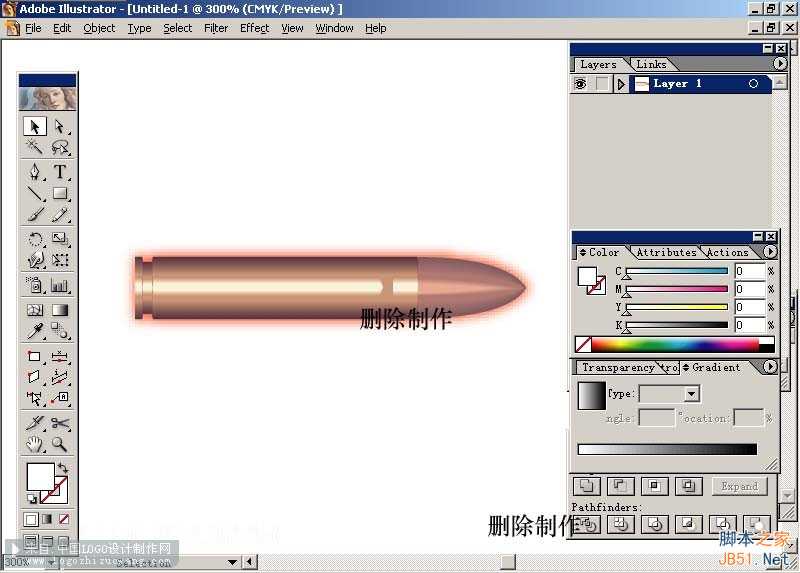Set paint mode to None

tap(64, 519)
